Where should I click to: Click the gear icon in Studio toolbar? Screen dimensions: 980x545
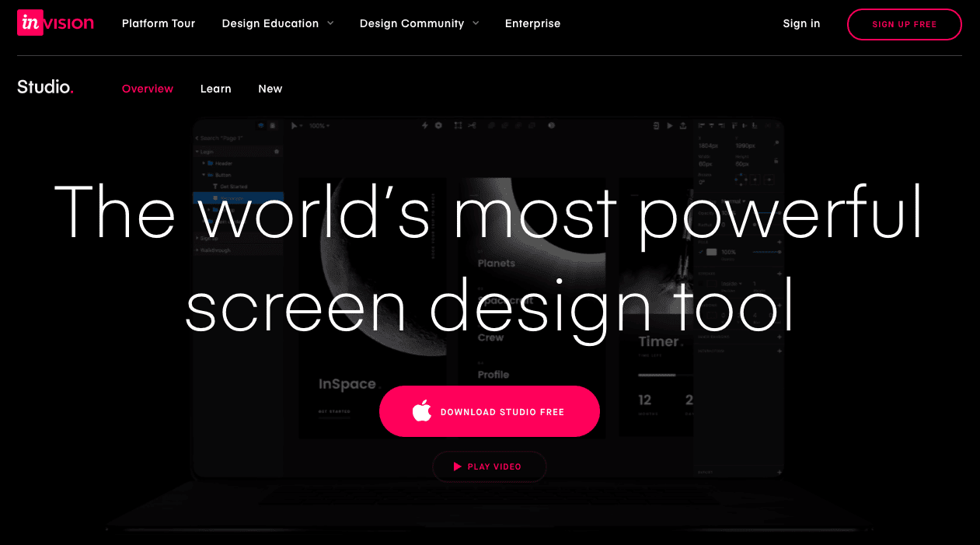(x=438, y=125)
